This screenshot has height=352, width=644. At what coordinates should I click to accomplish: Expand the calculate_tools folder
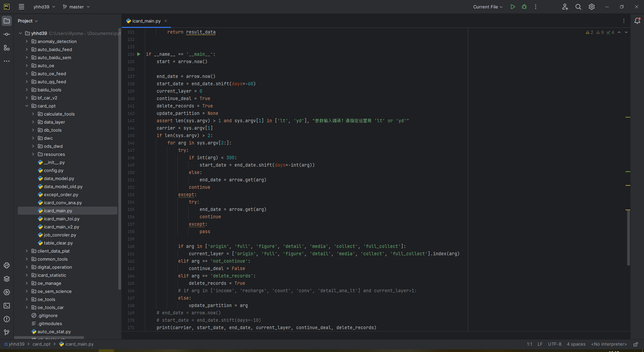33,114
